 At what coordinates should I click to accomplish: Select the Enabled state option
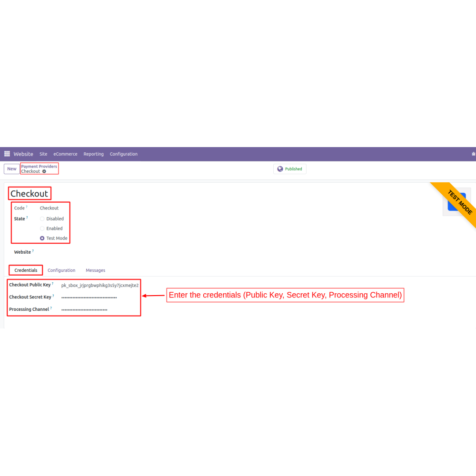pyautogui.click(x=42, y=228)
